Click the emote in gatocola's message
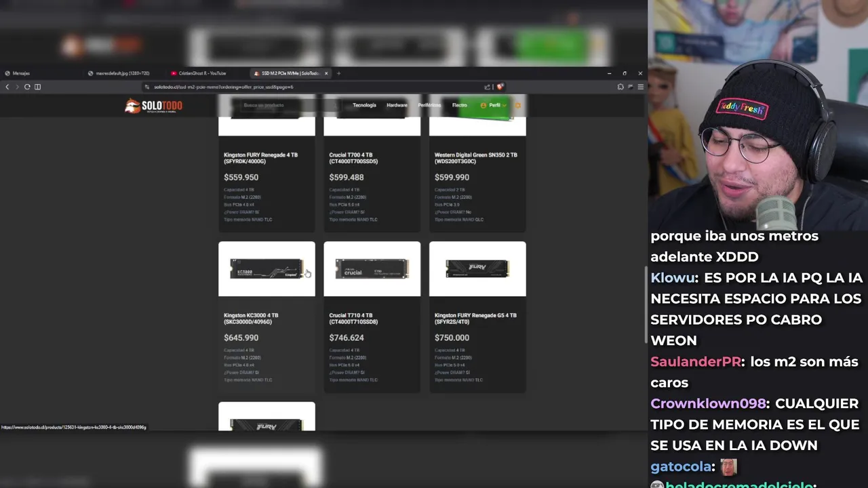This screenshot has width=868, height=488. [x=728, y=467]
